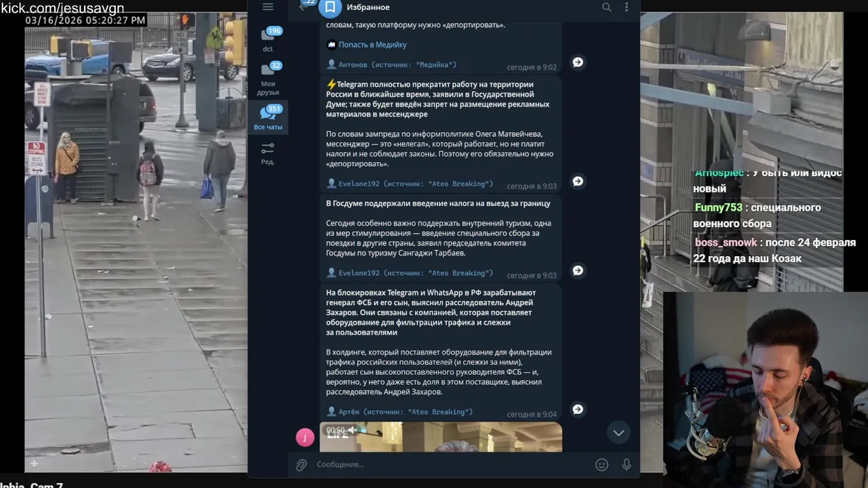Forward the message from Антонов

coord(578,62)
